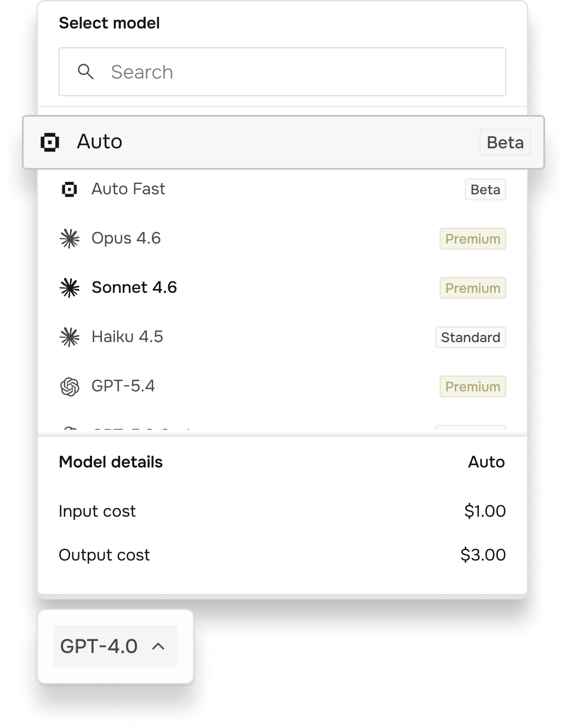Choose Auto Fast from model list
Screen dimensions: 567x728
click(x=283, y=189)
